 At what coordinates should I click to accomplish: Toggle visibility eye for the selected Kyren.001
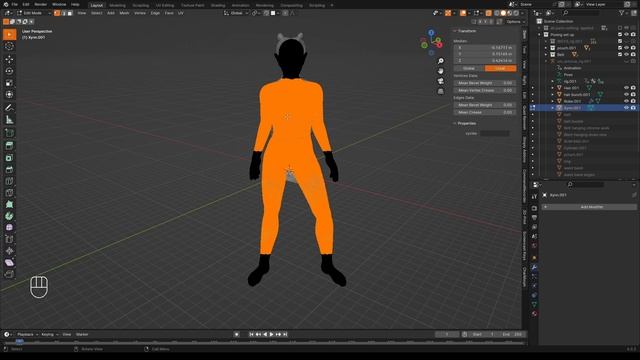pos(627,108)
